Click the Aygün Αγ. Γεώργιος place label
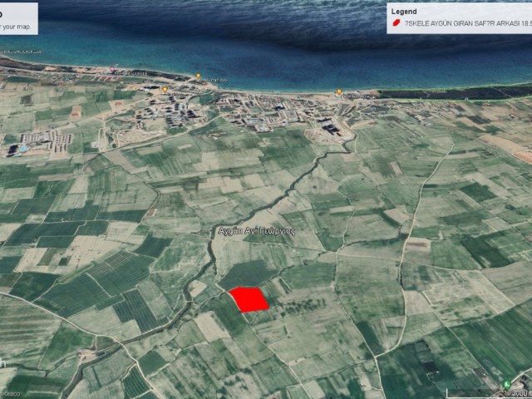 [256, 231]
